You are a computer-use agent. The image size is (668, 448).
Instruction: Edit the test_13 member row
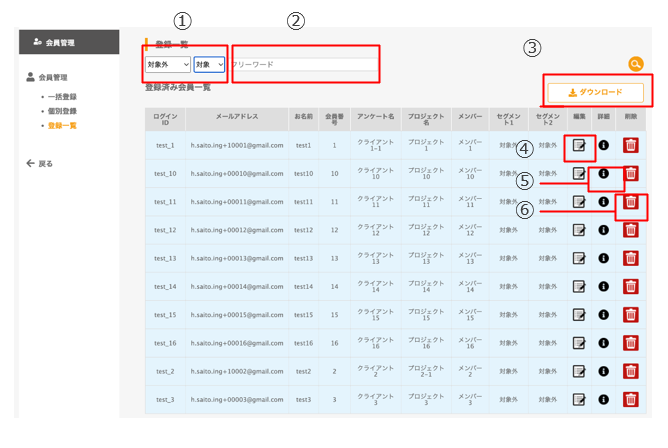click(579, 258)
